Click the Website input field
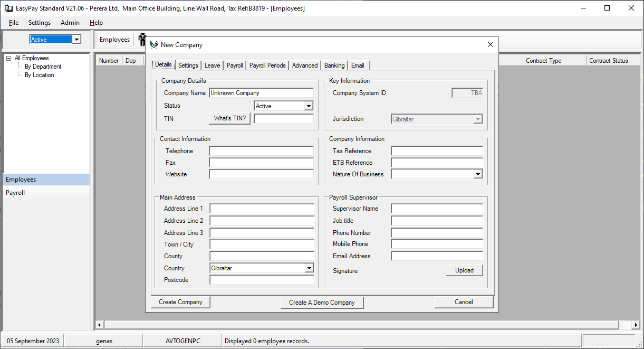Viewport: 644px width, 349px height. point(261,174)
